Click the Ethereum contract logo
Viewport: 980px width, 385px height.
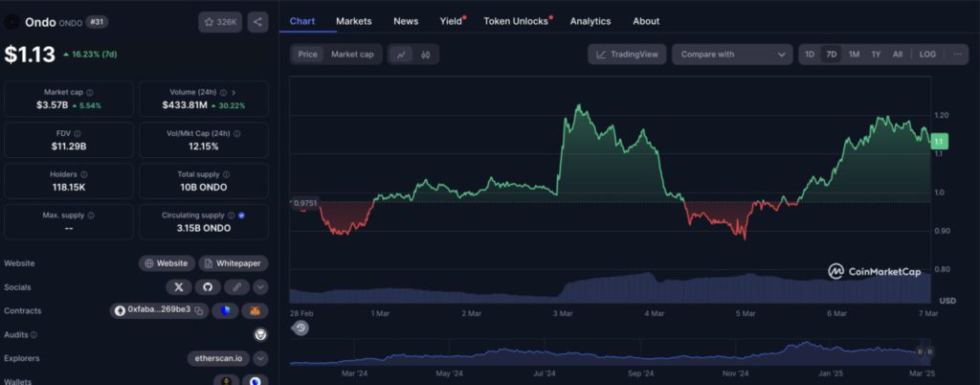pos(120,310)
